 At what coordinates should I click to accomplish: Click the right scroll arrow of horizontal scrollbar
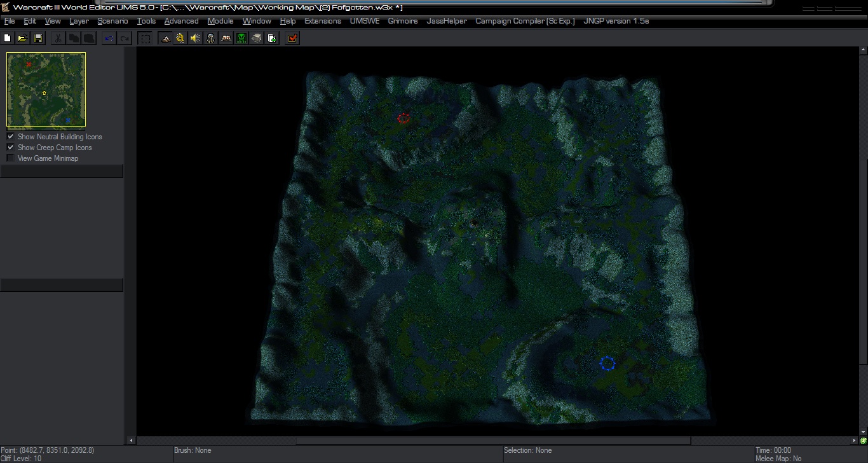pos(855,440)
